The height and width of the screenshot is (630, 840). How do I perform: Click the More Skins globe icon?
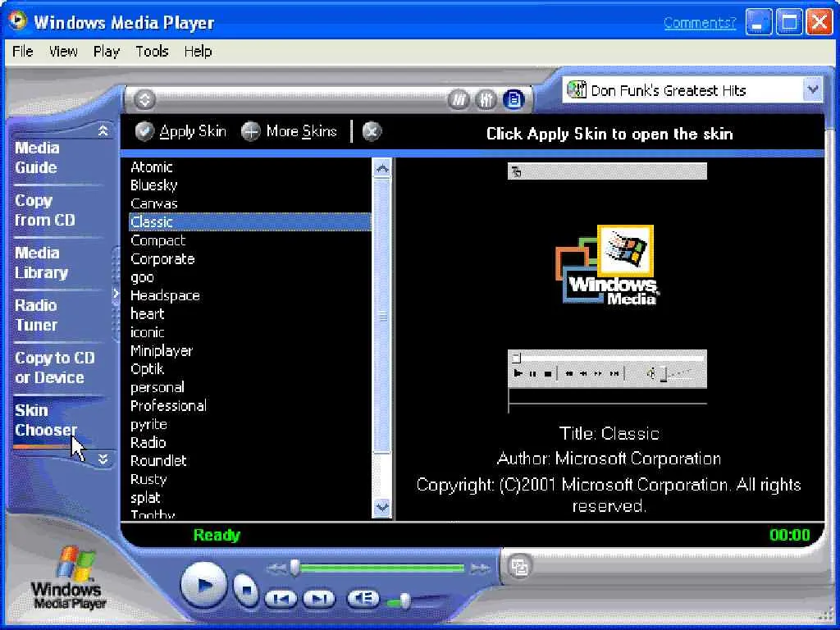pyautogui.click(x=250, y=131)
